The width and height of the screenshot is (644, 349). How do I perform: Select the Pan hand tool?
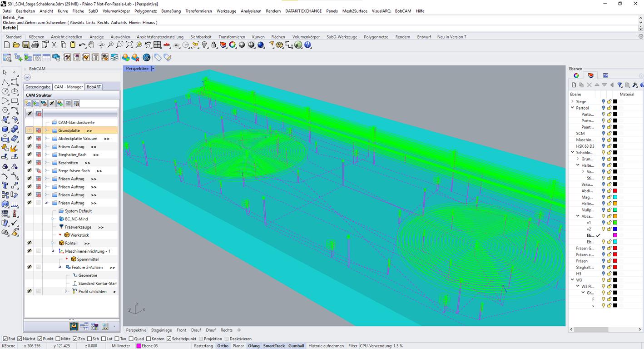click(x=91, y=45)
